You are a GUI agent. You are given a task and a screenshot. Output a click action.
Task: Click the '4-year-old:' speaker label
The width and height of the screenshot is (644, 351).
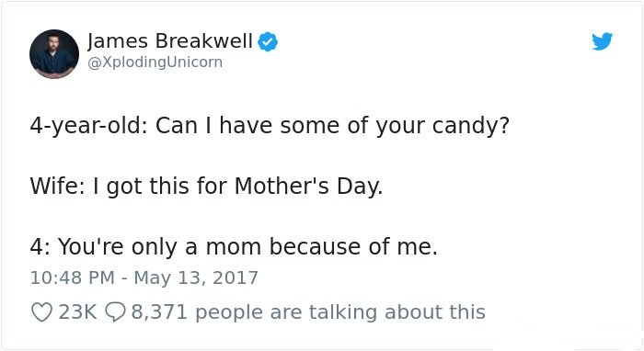(88, 126)
